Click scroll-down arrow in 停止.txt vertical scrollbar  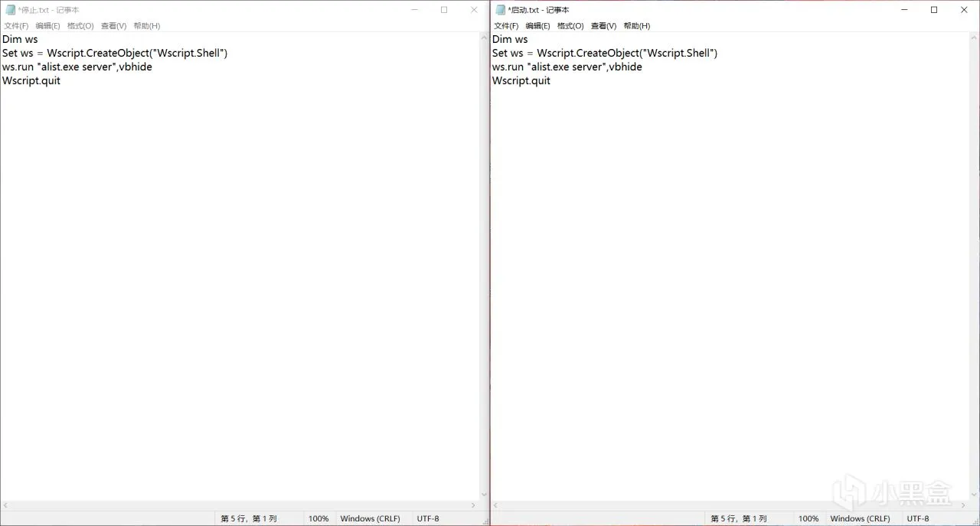(x=484, y=496)
